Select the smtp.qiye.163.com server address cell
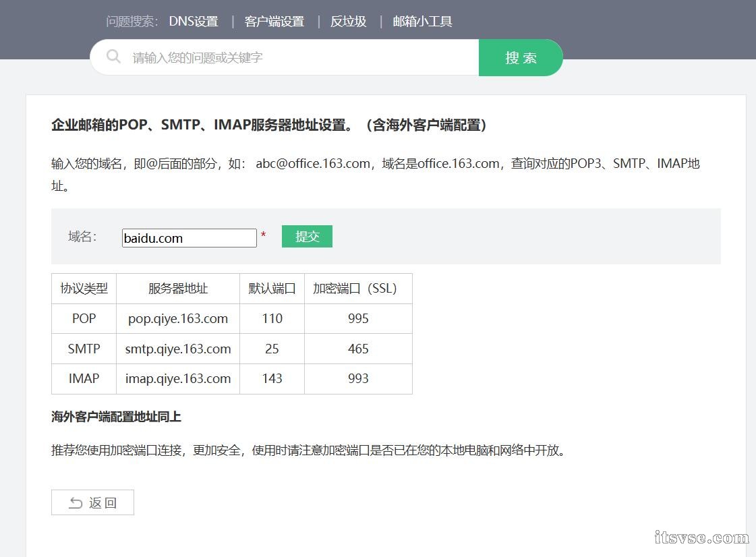 pyautogui.click(x=177, y=349)
